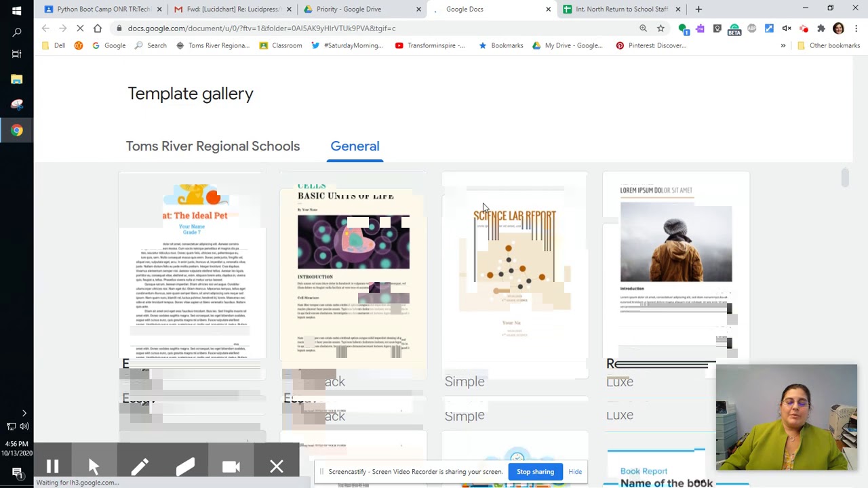Screen dimensions: 868x488
Task: Select the Screencastify eraser tool
Action: [185, 466]
